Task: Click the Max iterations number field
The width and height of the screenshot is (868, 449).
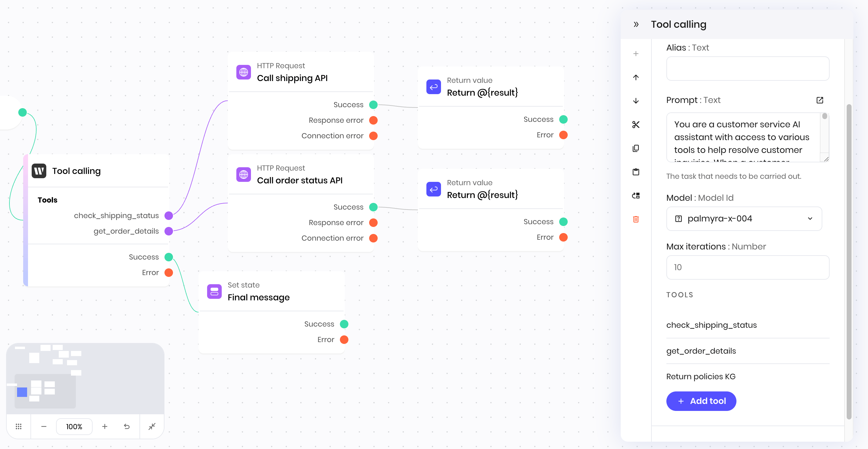Action: (748, 267)
